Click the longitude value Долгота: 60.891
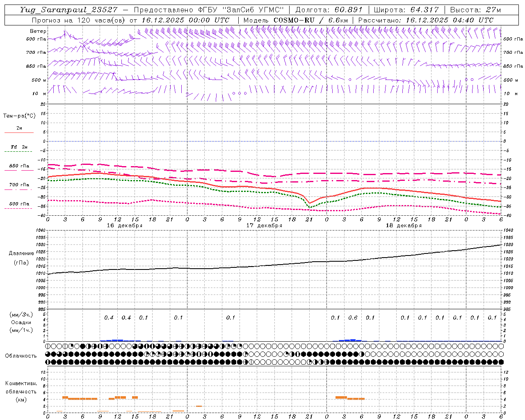 (x=329, y=10)
